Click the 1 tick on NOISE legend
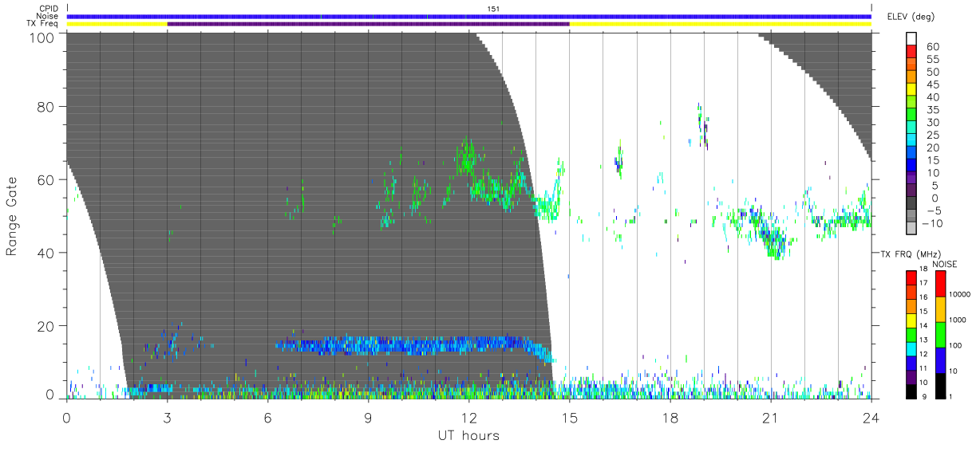This screenshot has width=980, height=452. pos(952,396)
